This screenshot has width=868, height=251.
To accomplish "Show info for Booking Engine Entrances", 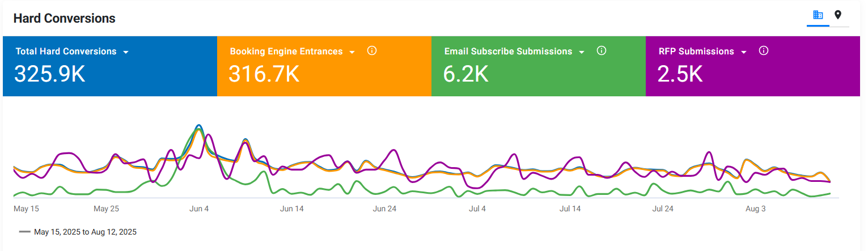I will point(372,50).
